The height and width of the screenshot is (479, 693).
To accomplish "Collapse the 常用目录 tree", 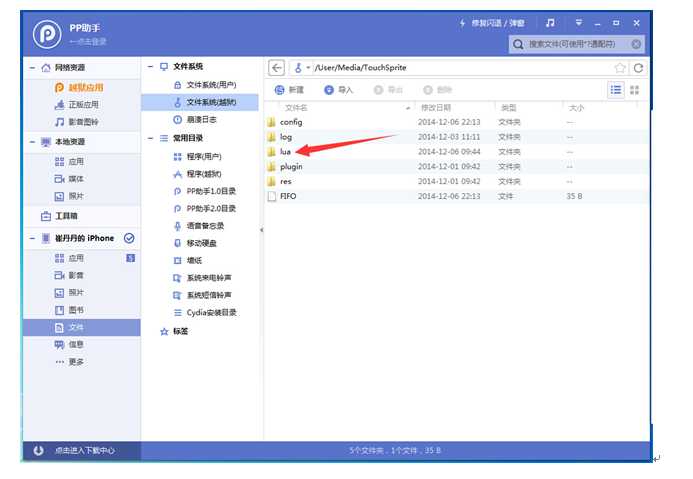I will click(150, 138).
